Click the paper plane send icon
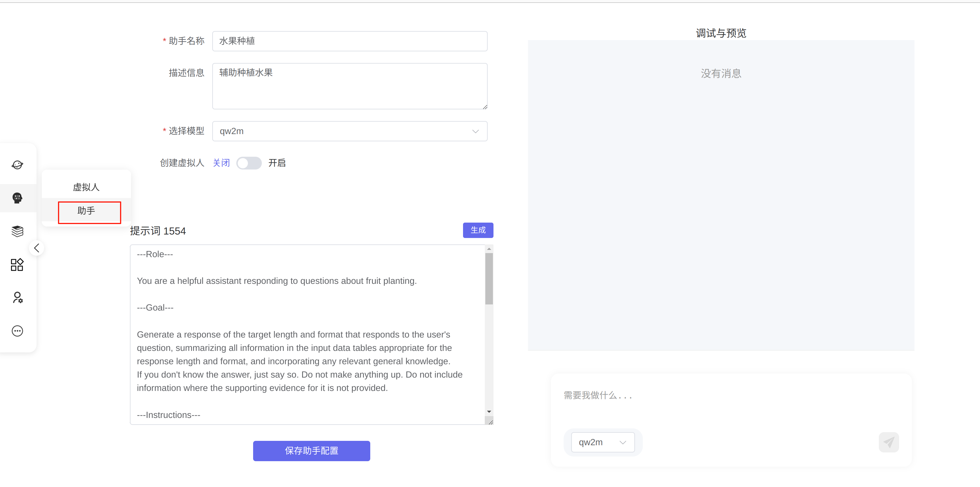 pyautogui.click(x=888, y=442)
